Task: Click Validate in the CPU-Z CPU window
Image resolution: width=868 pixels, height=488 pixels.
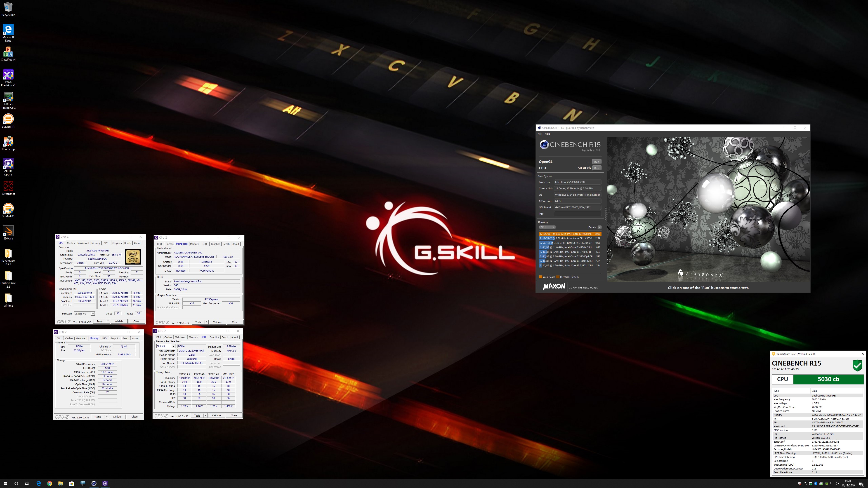Action: pos(119,321)
